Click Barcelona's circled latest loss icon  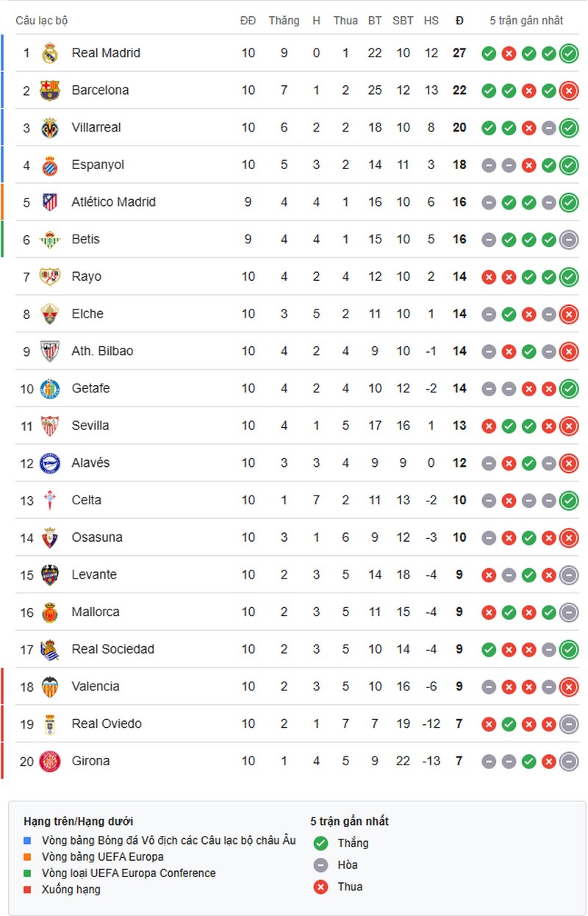pos(568,90)
